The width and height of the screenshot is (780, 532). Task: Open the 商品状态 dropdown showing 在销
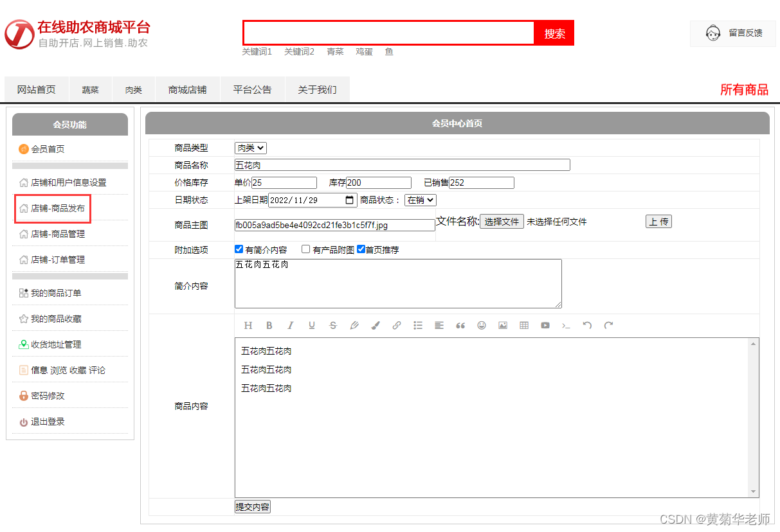pos(420,200)
